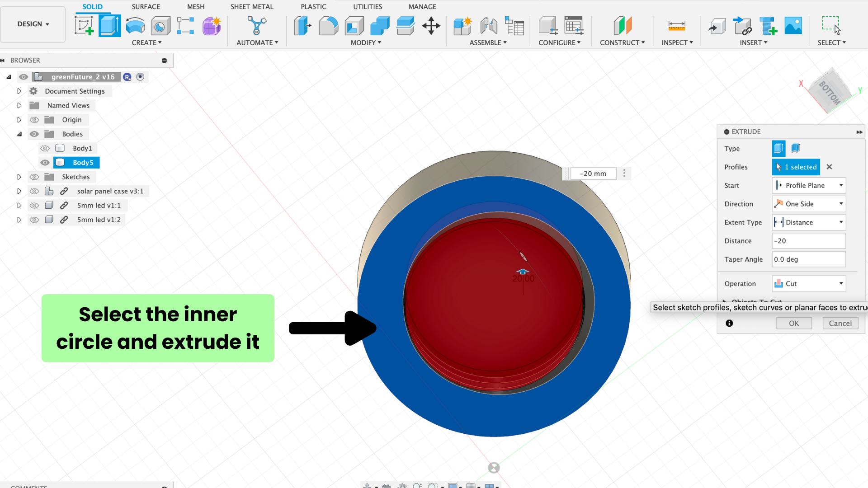
Task: Switch to the SURFACE tab
Action: pos(146,7)
